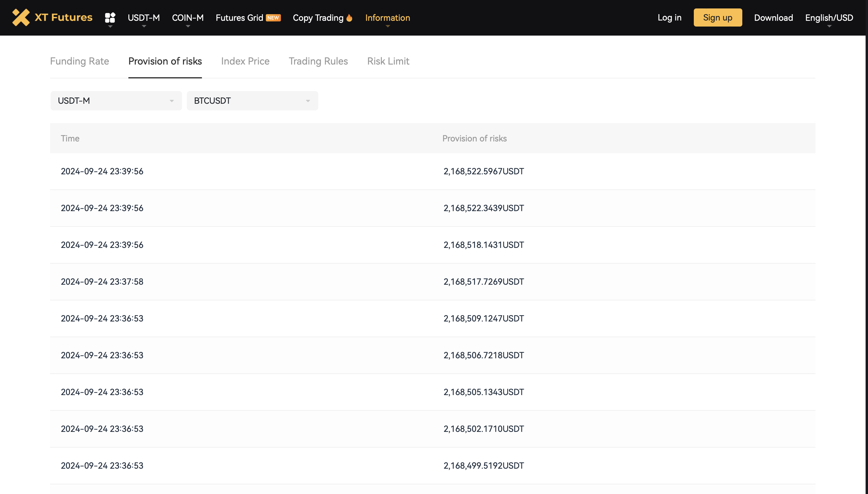Viewport: 868px width, 494px height.
Task: Open the Futures Grid page
Action: point(239,17)
